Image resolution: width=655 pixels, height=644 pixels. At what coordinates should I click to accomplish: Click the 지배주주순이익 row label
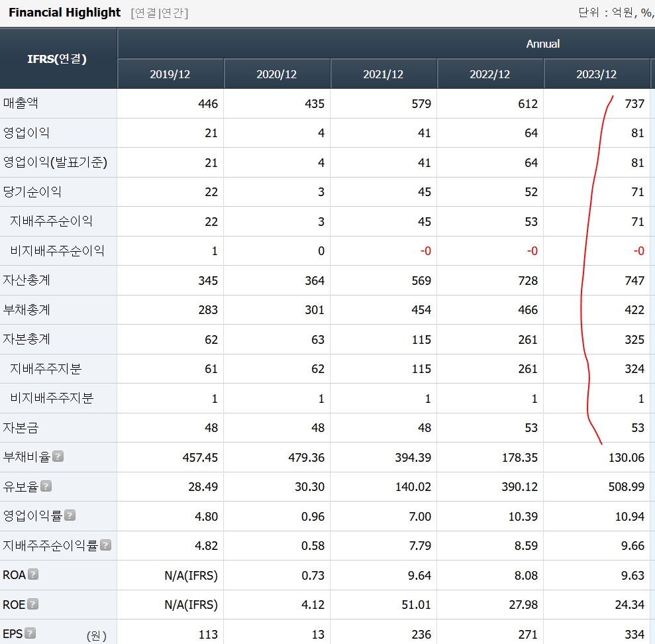coord(51,221)
